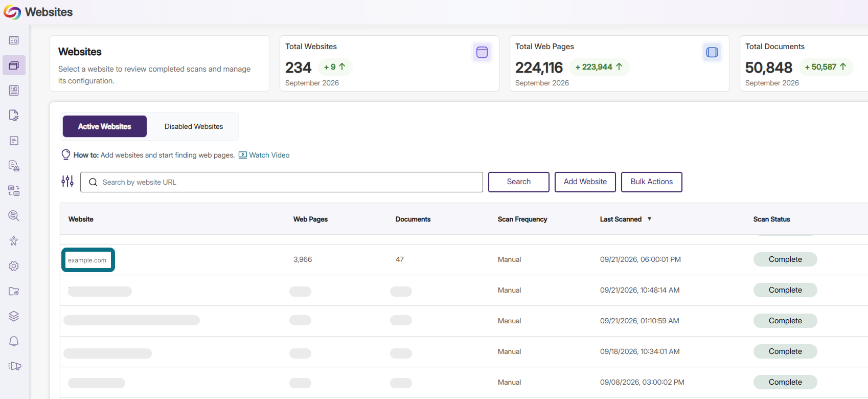Click Complete status for 10:48:14 AM scan
This screenshot has width=868, height=399.
point(785,290)
